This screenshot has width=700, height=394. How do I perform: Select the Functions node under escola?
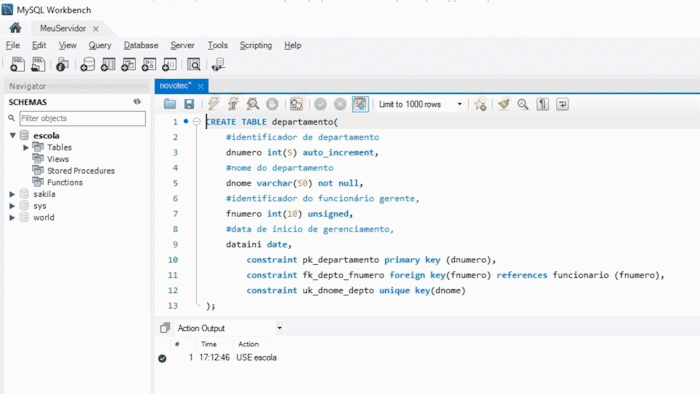click(65, 182)
